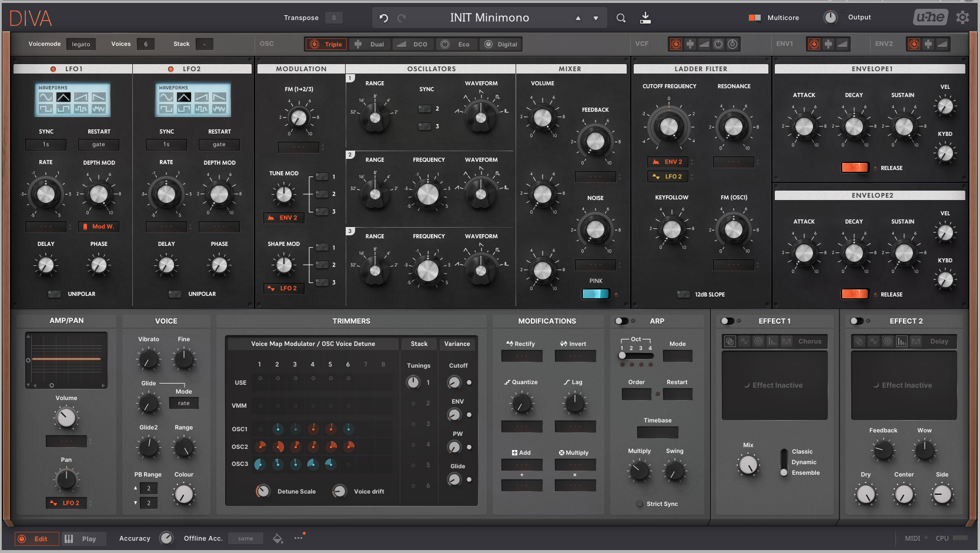Select the Triple oscillator tab
This screenshot has width=980, height=553.
tap(327, 44)
